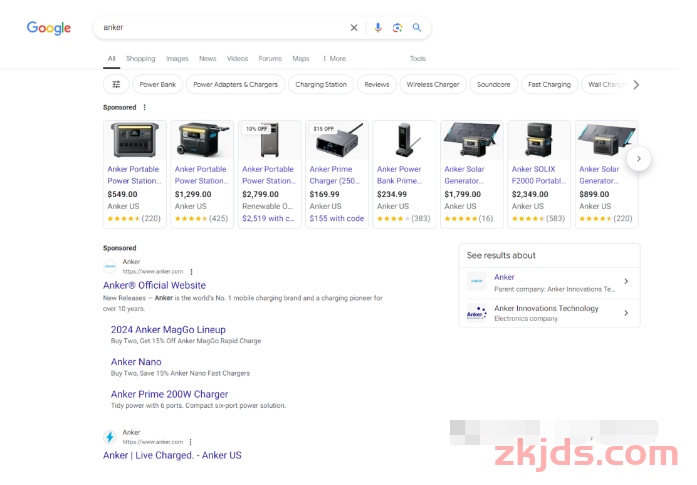The width and height of the screenshot is (697, 485).
Task: Select the Fast Charging filter chip
Action: point(549,84)
